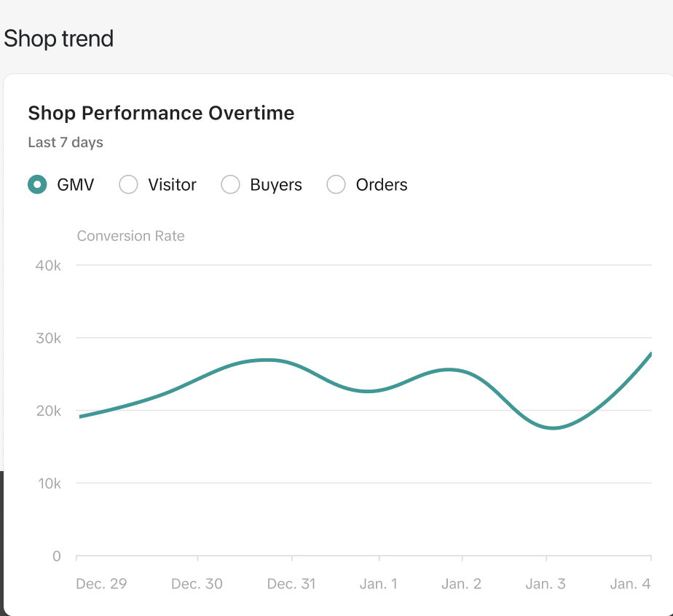Image resolution: width=673 pixels, height=616 pixels.
Task: Click the 0 y-axis label
Action: pos(57,556)
